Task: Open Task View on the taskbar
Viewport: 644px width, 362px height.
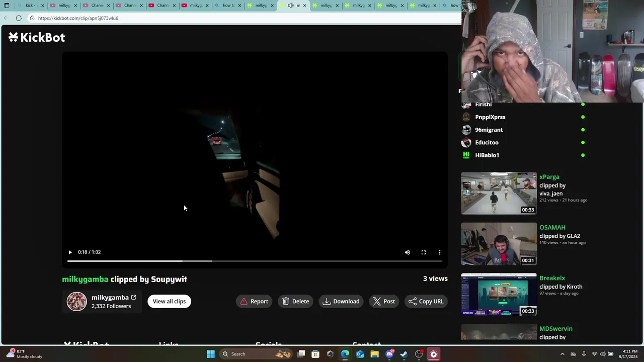Action: click(301, 354)
